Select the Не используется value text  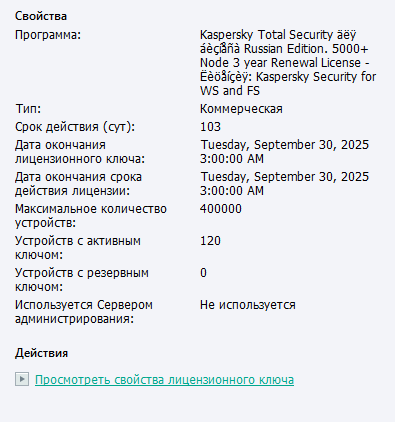pos(248,305)
